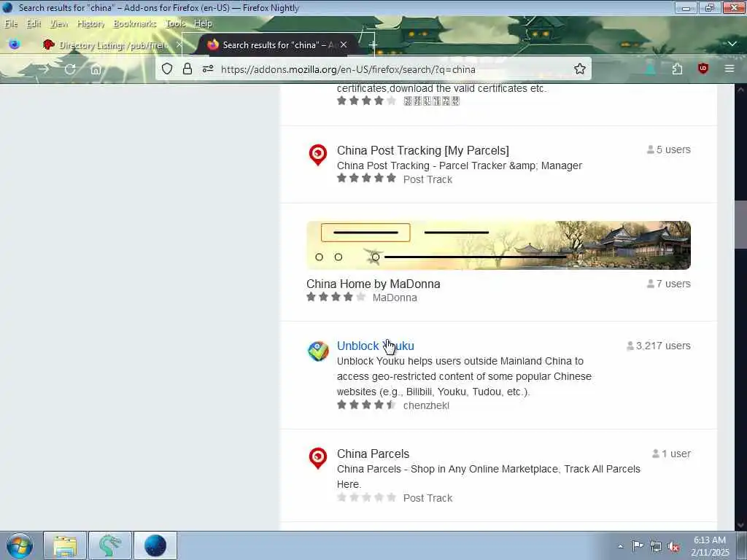Open the dragon icon taskbar application

110,545
